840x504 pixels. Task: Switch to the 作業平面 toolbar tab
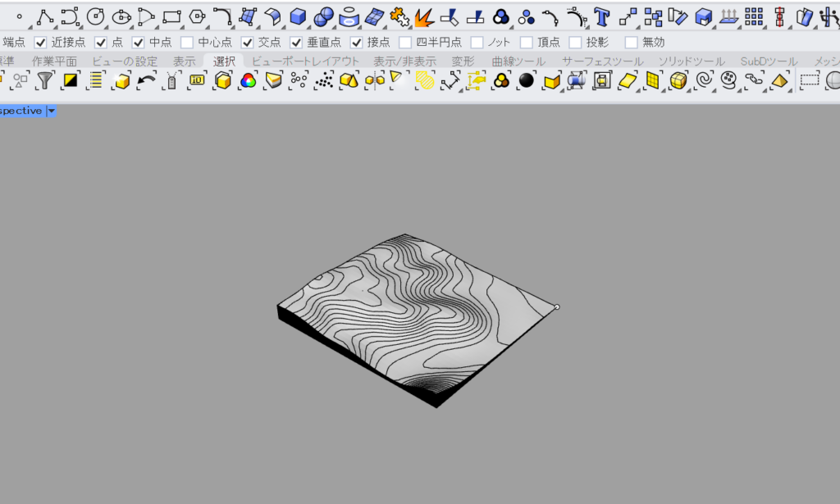click(54, 61)
